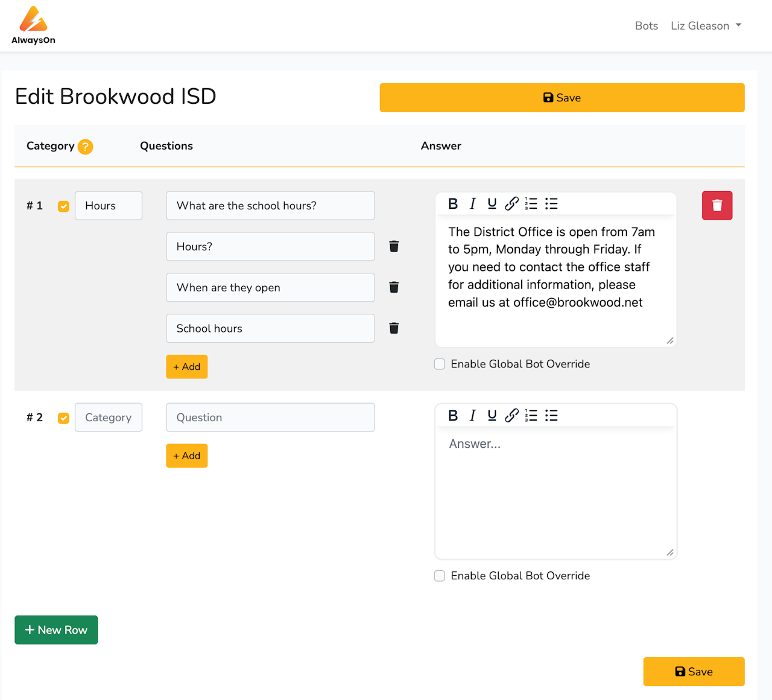Click the green New Row button

click(56, 630)
